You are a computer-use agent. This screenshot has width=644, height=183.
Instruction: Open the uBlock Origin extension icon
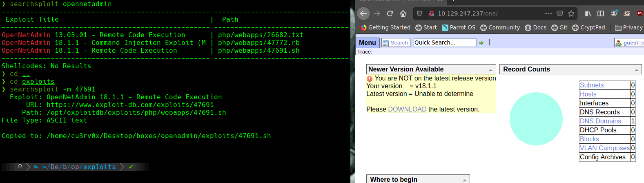(640, 13)
